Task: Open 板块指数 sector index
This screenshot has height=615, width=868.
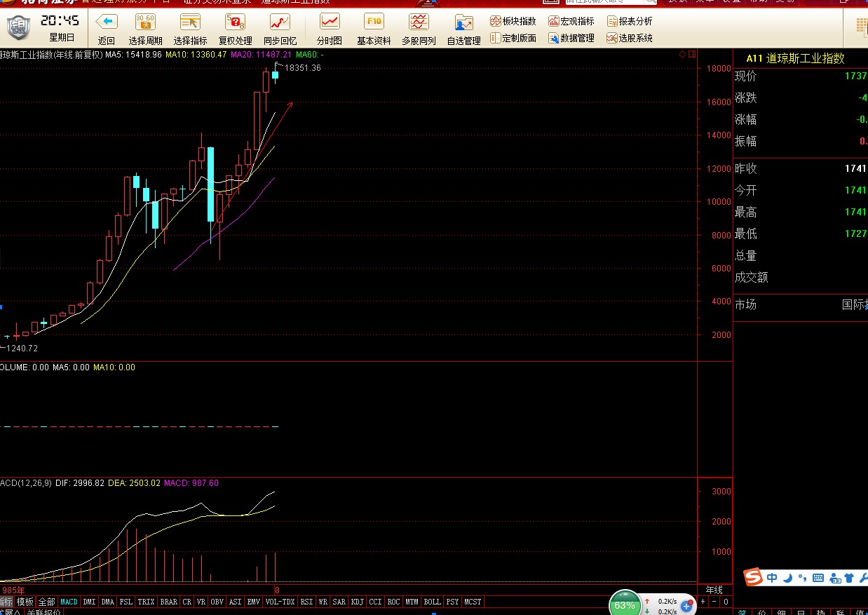Action: (x=513, y=22)
